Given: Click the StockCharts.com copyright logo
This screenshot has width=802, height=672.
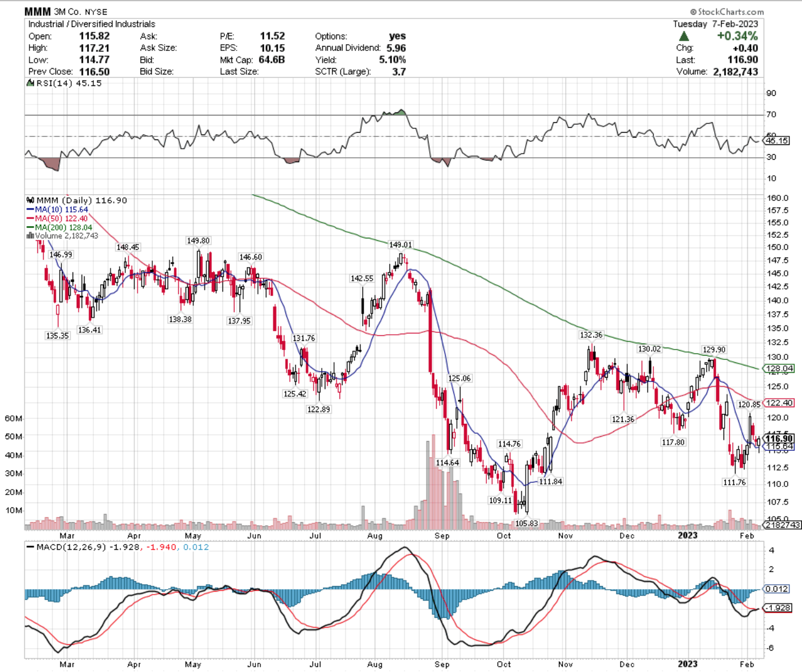Looking at the screenshot, I should tap(726, 12).
